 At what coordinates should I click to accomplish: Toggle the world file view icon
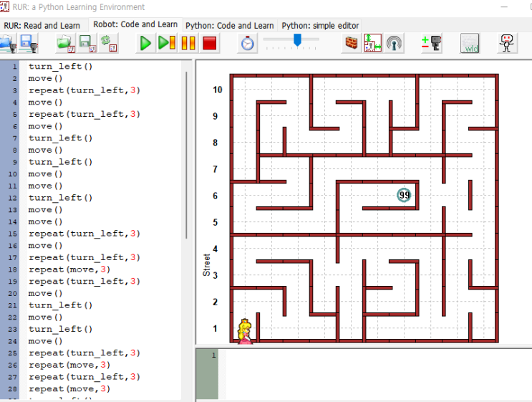tap(470, 44)
